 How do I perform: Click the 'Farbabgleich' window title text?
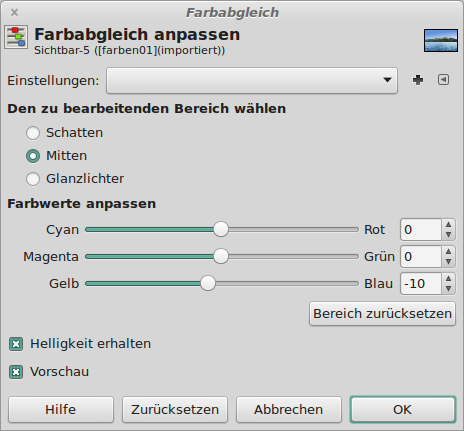coord(232,13)
